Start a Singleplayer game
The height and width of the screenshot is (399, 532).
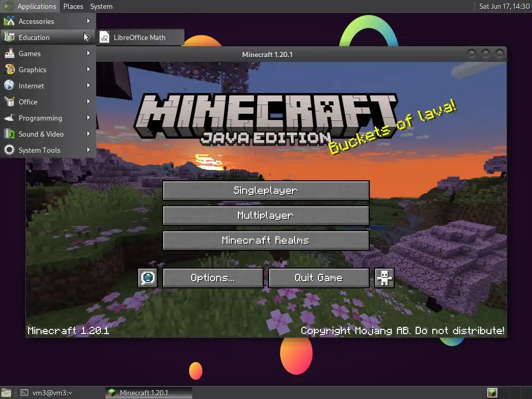[x=266, y=190]
